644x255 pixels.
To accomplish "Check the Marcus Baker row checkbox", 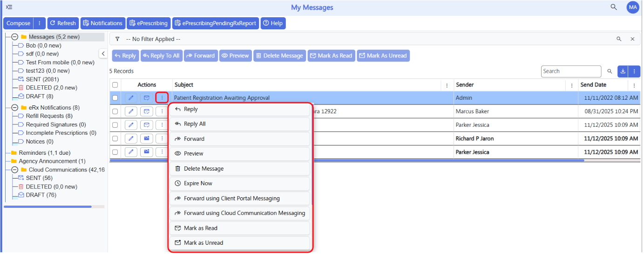I will tap(115, 111).
